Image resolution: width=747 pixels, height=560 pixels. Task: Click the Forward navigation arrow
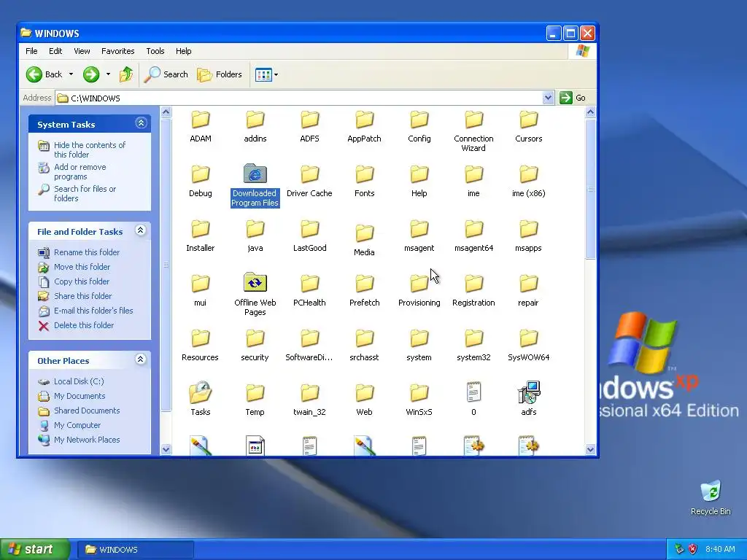[x=91, y=74]
